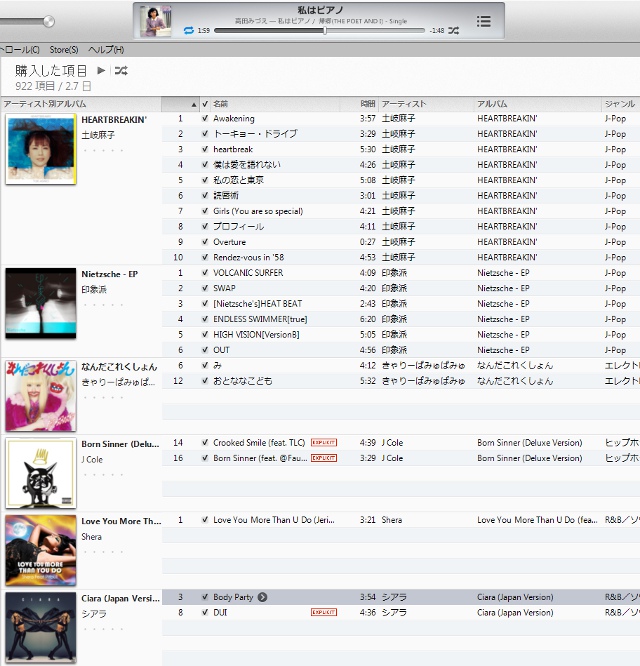
Task: Open the Store(S) menu
Action: 64,50
